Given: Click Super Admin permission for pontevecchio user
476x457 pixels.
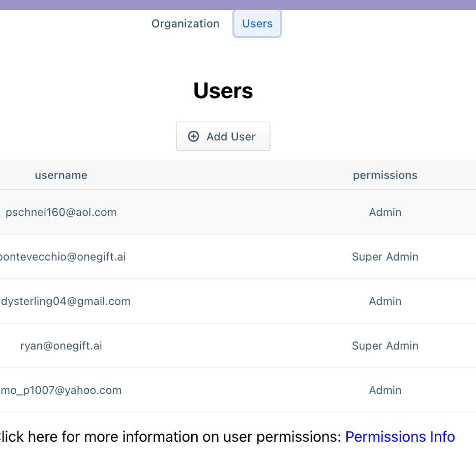Looking at the screenshot, I should coord(385,257).
